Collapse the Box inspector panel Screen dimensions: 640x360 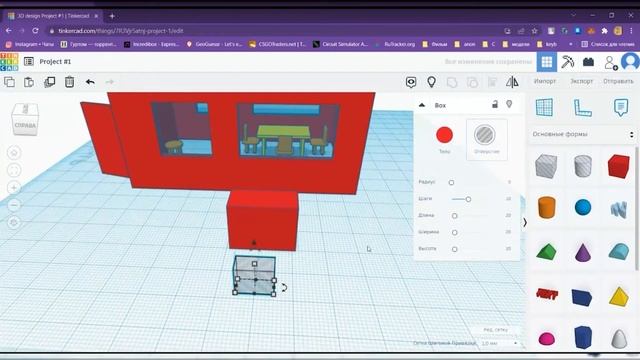(422, 105)
